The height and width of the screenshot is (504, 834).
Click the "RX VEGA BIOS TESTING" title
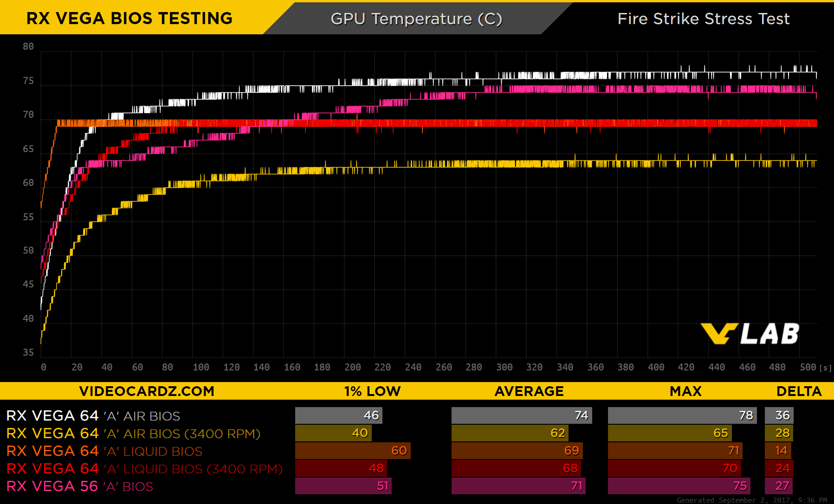coord(129,19)
